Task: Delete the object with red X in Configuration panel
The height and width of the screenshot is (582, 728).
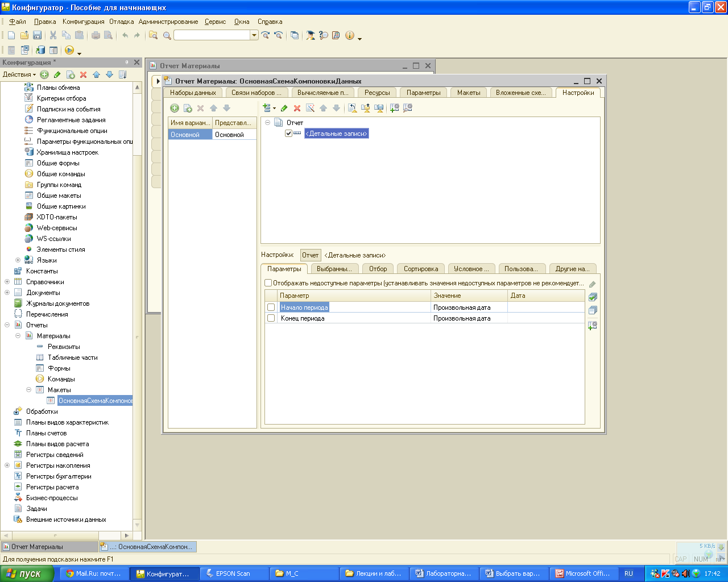Action: 83,74
